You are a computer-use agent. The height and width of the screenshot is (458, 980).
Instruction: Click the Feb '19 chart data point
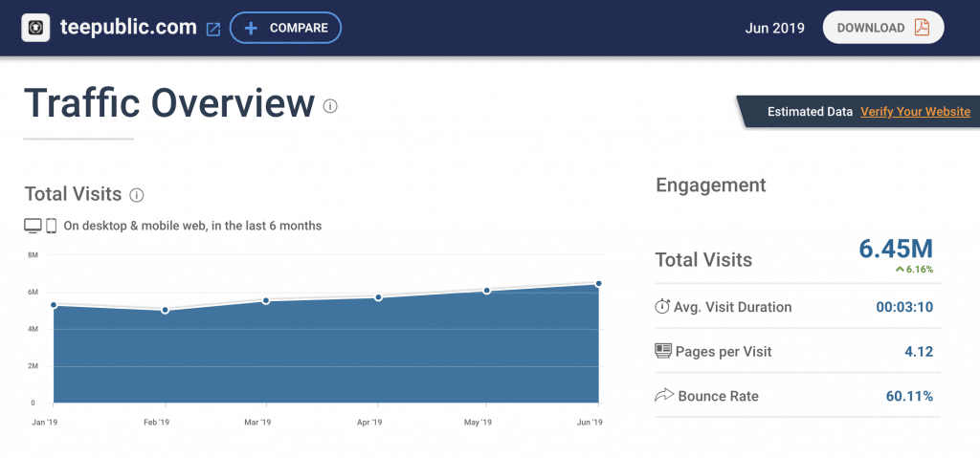tap(165, 310)
